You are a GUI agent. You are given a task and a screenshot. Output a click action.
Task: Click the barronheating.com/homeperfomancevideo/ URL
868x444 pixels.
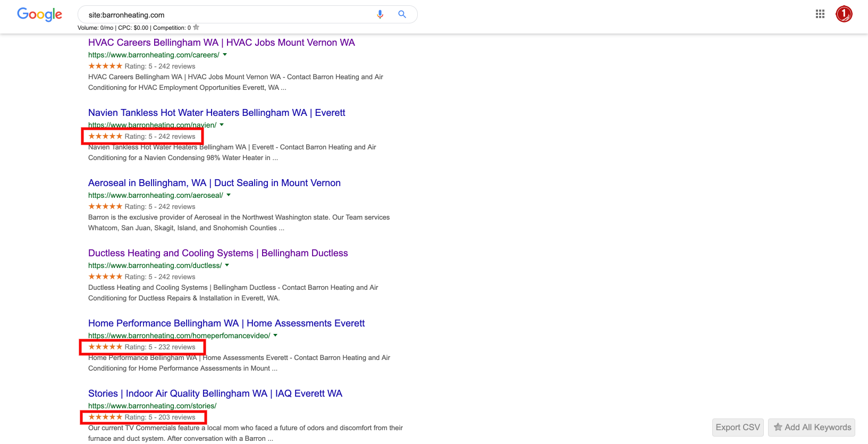pyautogui.click(x=179, y=336)
